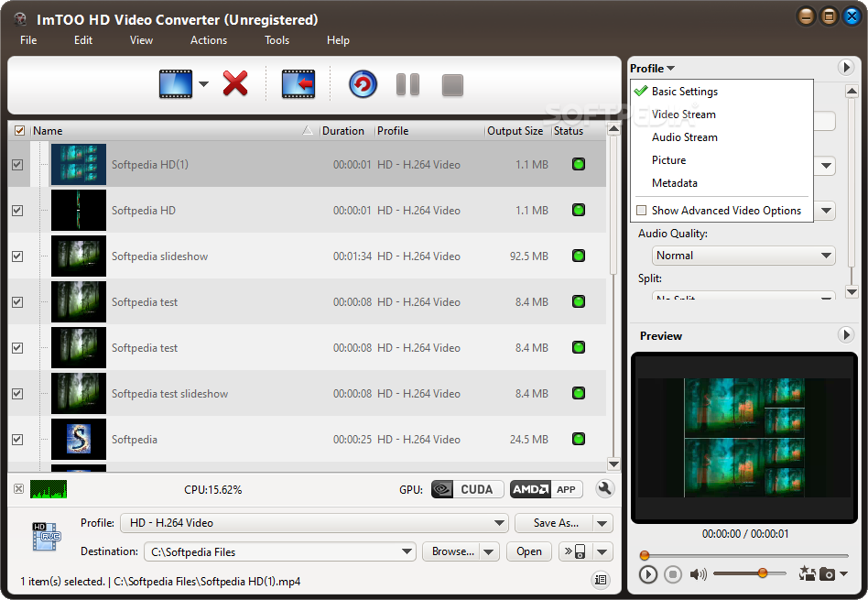Click the Stop toolbar icon
The width and height of the screenshot is (868, 600).
pos(452,85)
